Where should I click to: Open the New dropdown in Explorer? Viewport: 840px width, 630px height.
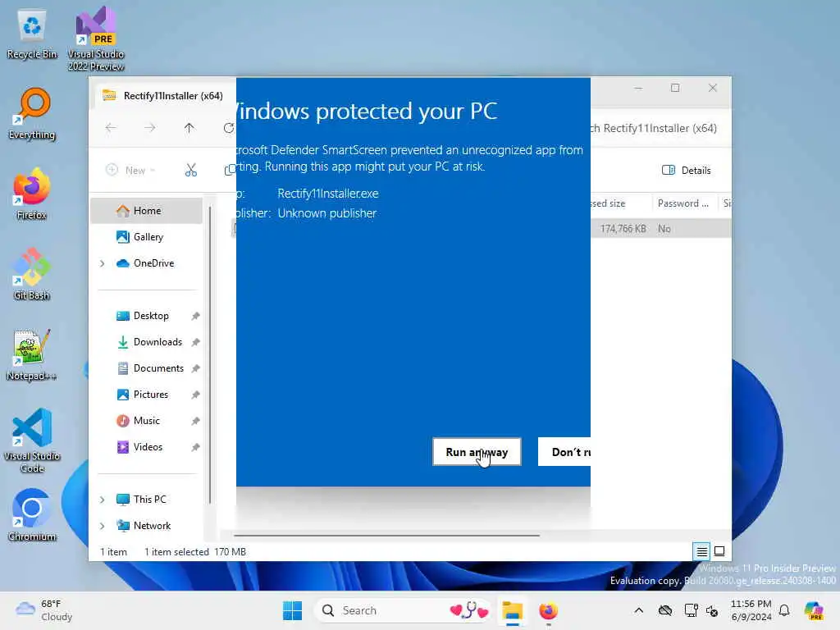coord(130,170)
